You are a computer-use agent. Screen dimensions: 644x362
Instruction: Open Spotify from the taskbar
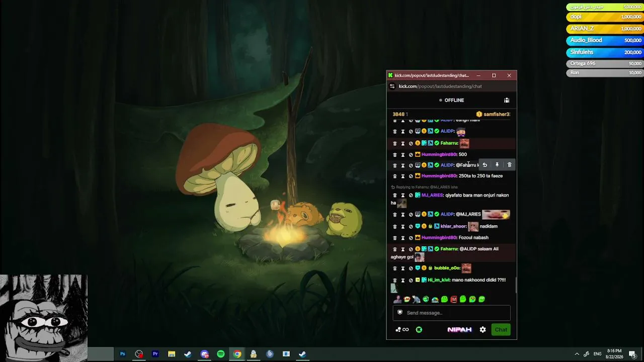point(220,354)
